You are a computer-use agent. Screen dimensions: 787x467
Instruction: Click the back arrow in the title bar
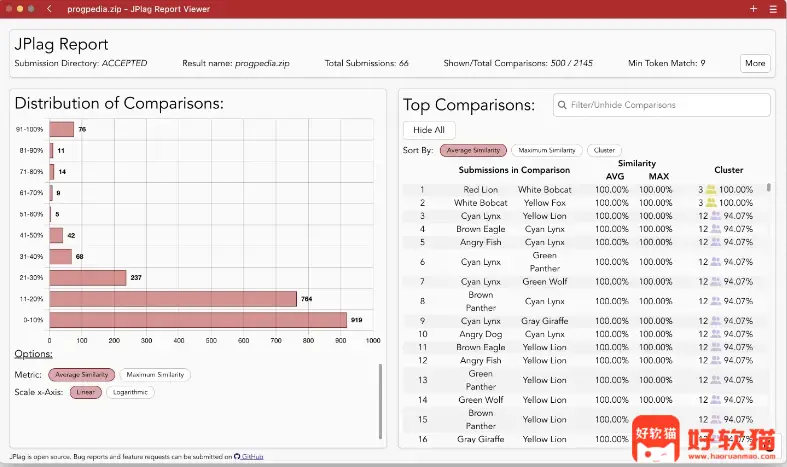pyautogui.click(x=50, y=8)
